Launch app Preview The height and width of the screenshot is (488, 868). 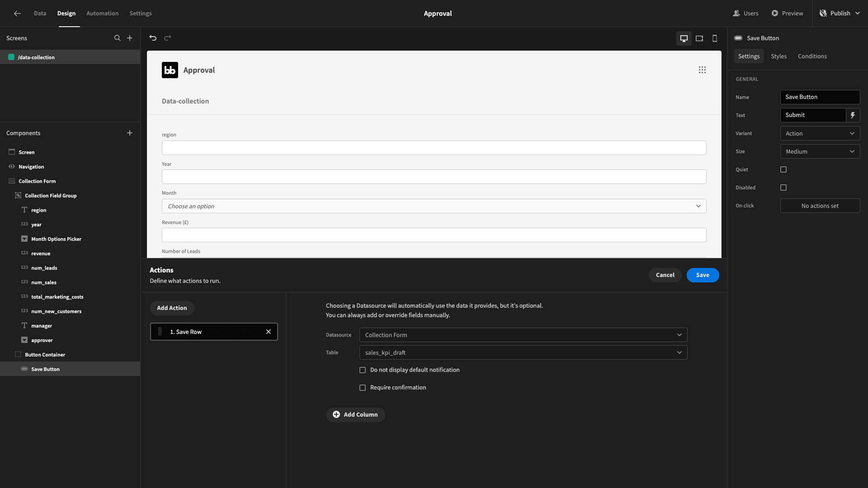pos(788,14)
